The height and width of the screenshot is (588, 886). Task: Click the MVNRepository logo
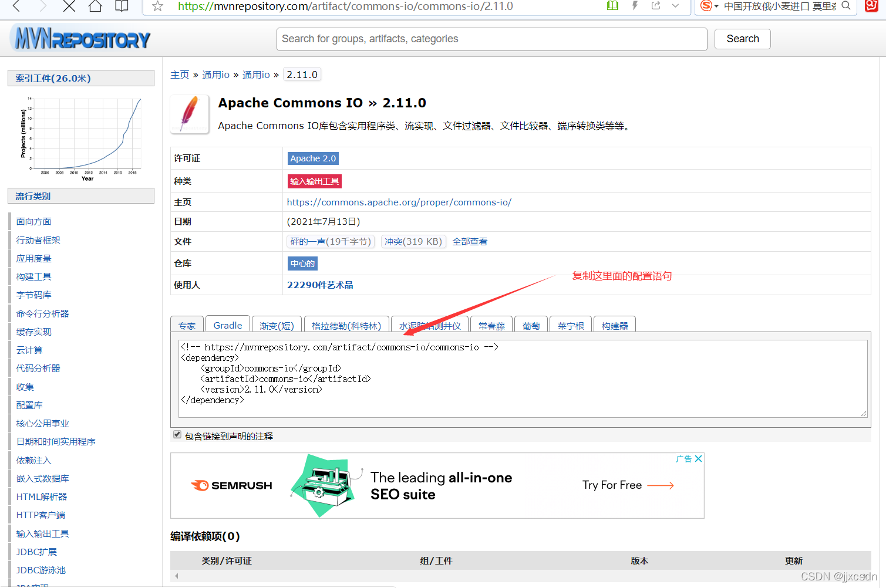80,39
